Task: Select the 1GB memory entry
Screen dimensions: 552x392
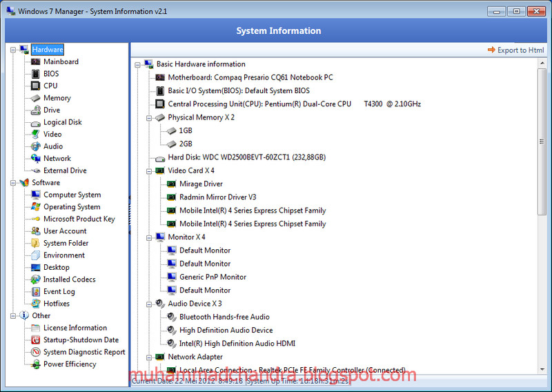Action: (186, 130)
